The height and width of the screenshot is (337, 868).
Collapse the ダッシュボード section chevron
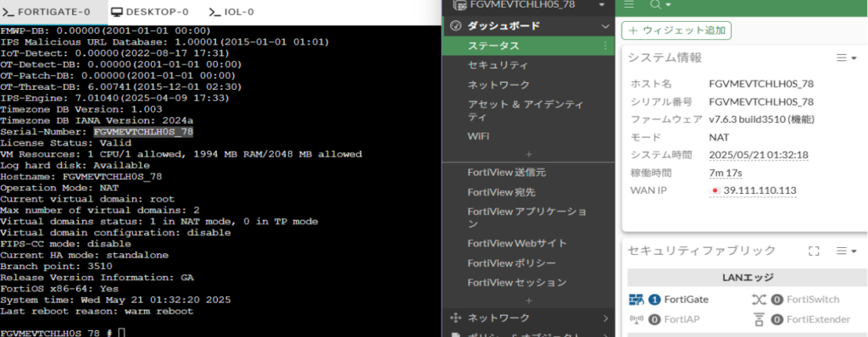point(605,26)
